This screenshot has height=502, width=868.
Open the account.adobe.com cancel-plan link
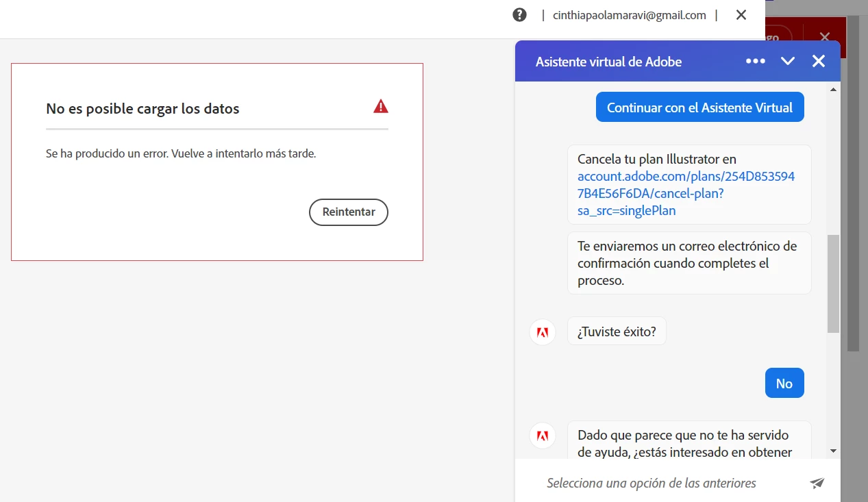(x=686, y=193)
